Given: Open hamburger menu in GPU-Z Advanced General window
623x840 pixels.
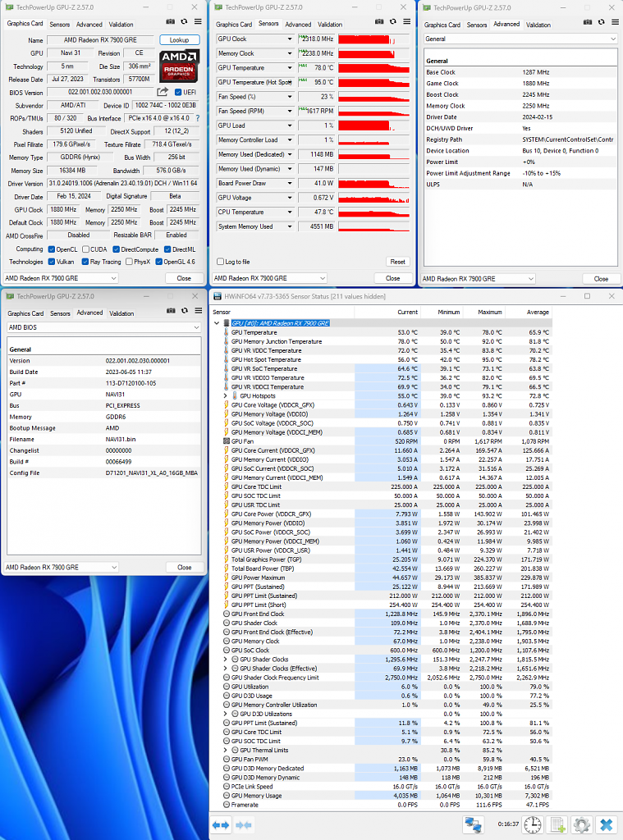Looking at the screenshot, I should tap(616, 22).
